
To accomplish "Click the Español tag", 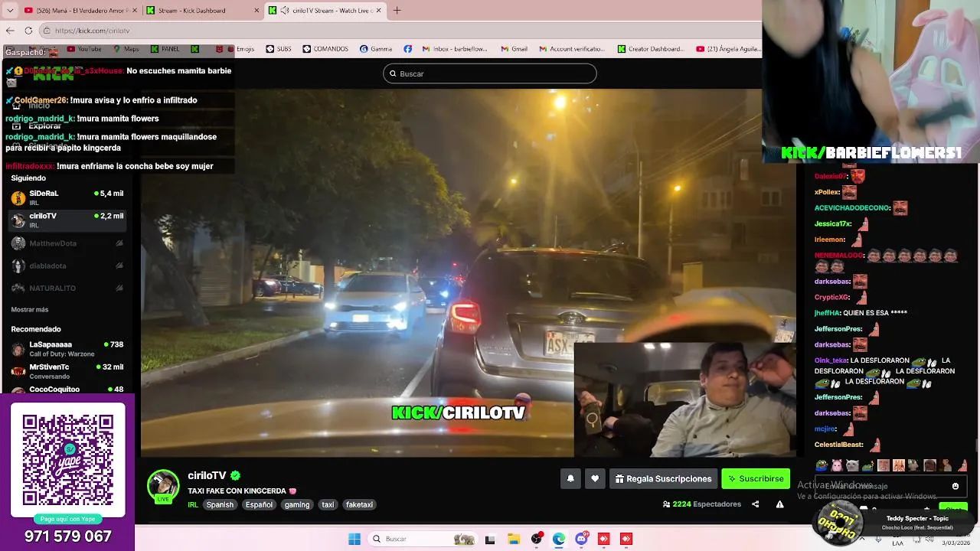I will point(259,504).
